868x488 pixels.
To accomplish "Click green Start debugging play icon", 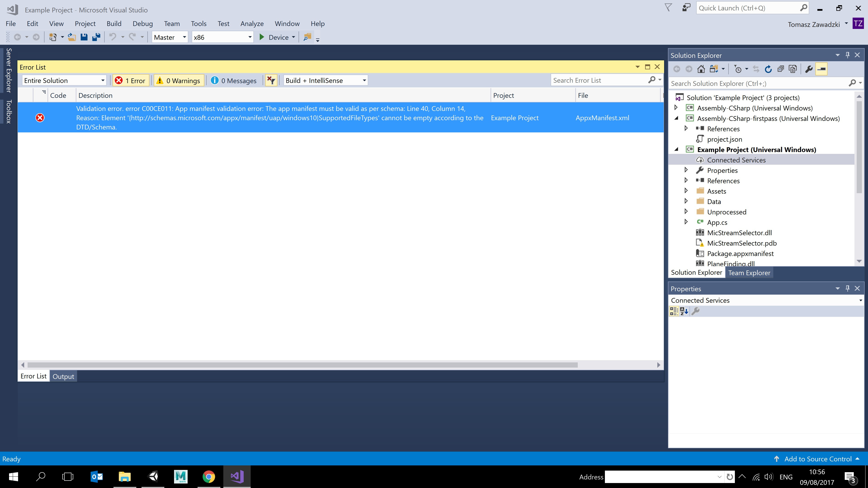I will point(262,37).
